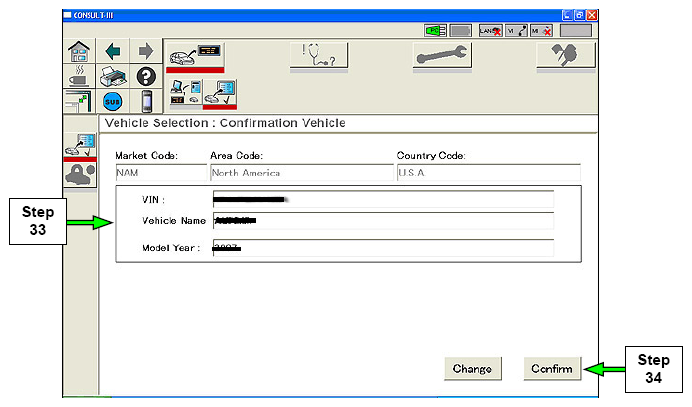Click the blue SUB button icon
Viewport: 692px width, 407px height.
click(x=111, y=102)
